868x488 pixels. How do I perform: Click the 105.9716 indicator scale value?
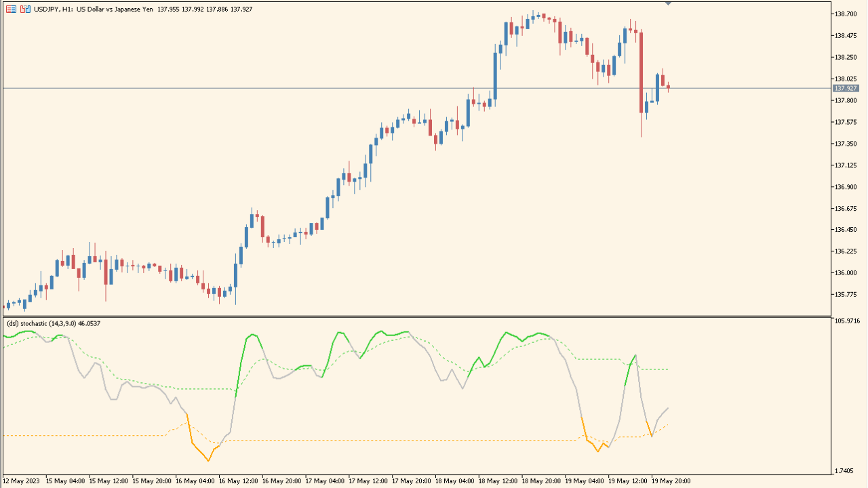click(848, 321)
